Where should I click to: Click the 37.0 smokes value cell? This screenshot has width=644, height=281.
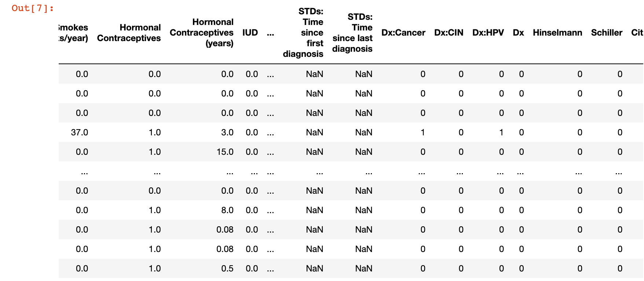[80, 132]
